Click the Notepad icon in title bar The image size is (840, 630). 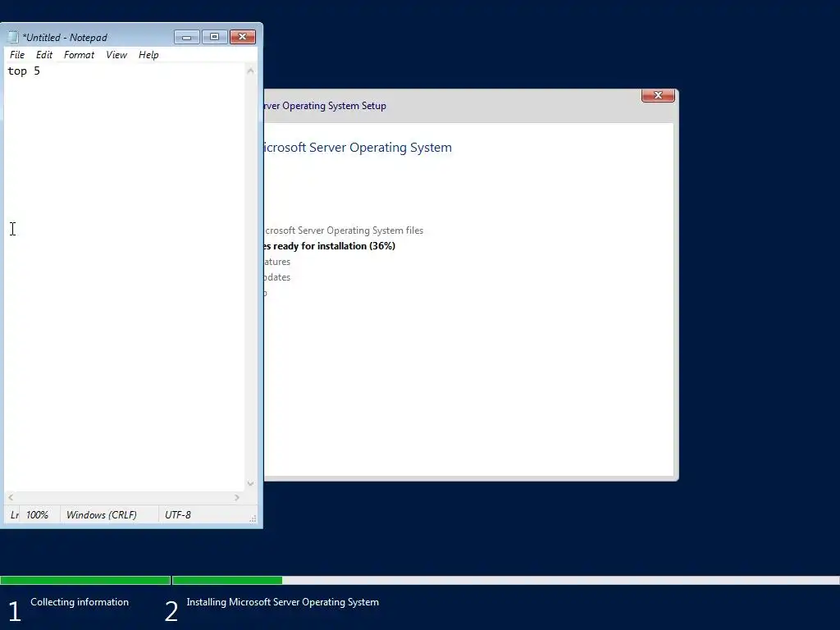click(x=13, y=37)
